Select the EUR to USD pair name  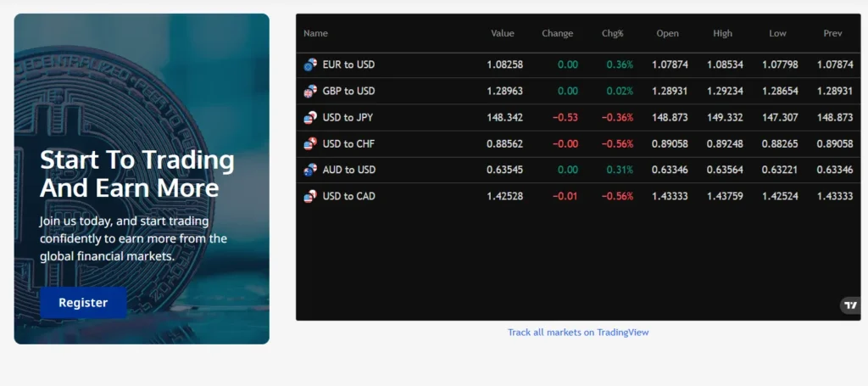(x=348, y=64)
